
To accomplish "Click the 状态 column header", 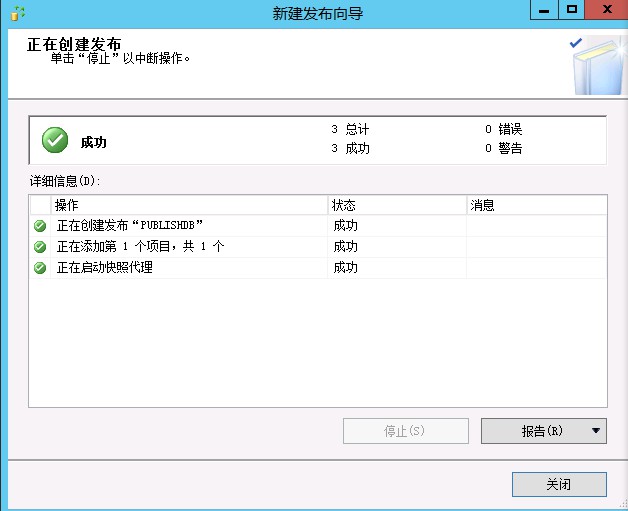I will click(x=397, y=205).
